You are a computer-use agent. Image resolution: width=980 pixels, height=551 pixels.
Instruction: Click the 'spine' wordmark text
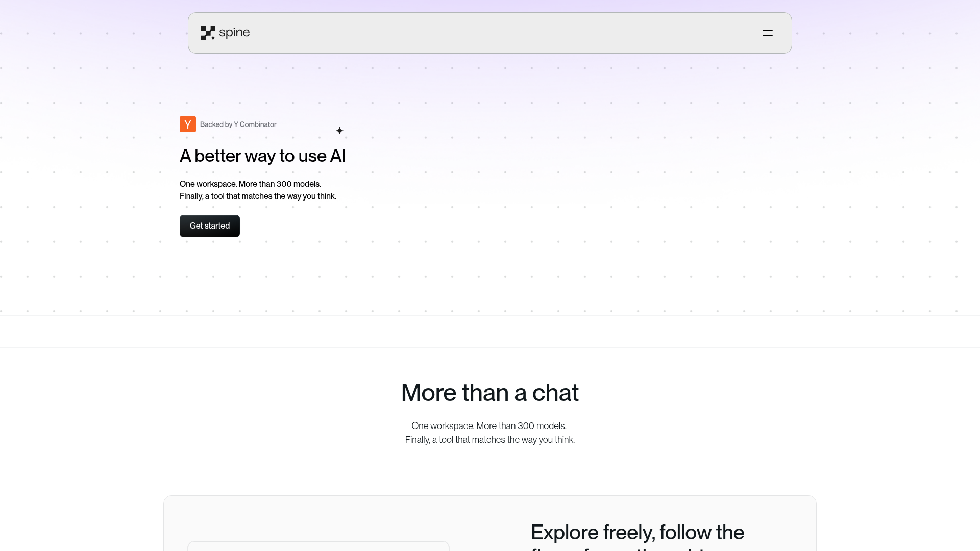[x=234, y=33]
